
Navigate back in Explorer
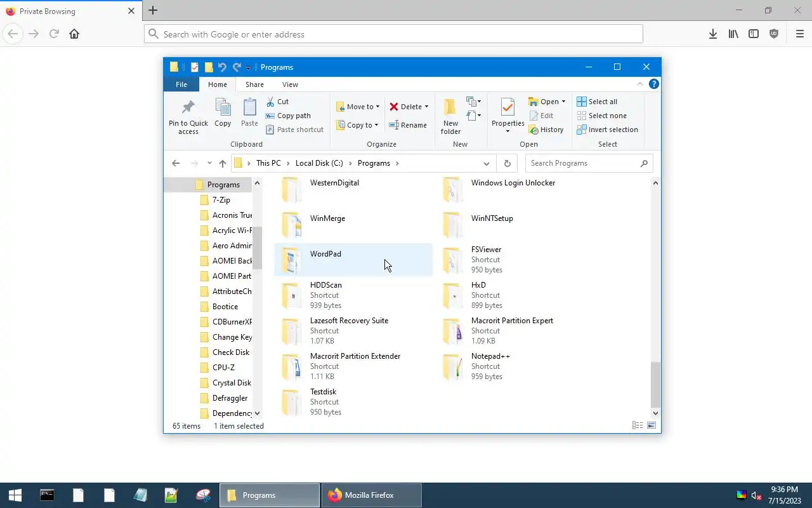pos(176,163)
